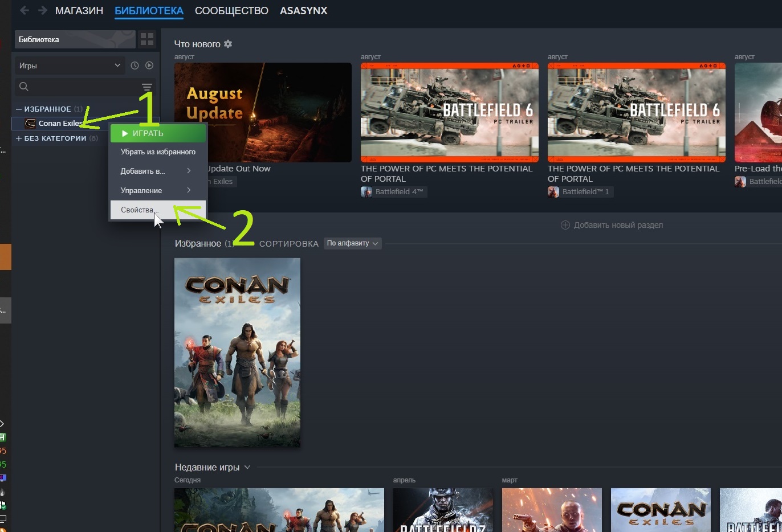Select Свойства... in context menu

tap(158, 210)
